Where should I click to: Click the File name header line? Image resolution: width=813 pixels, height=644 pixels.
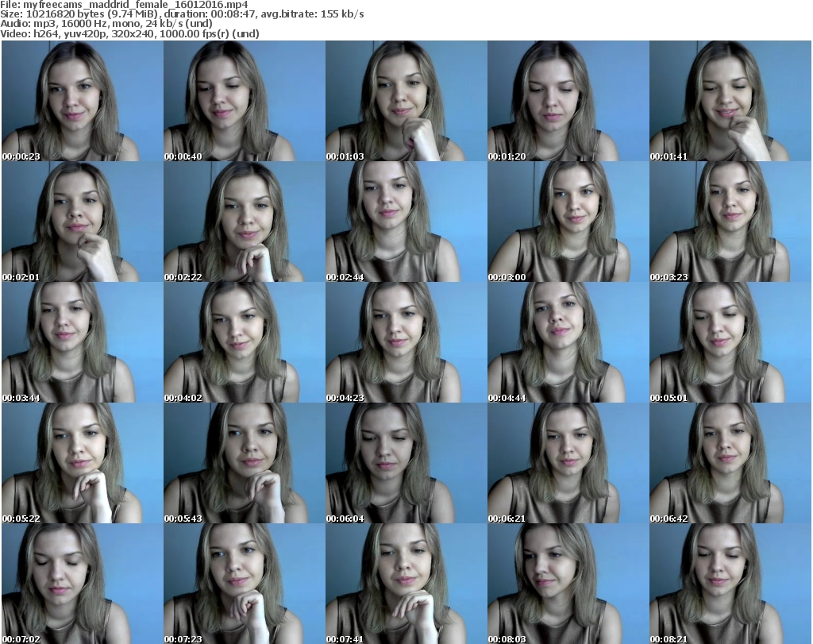[125, 5]
